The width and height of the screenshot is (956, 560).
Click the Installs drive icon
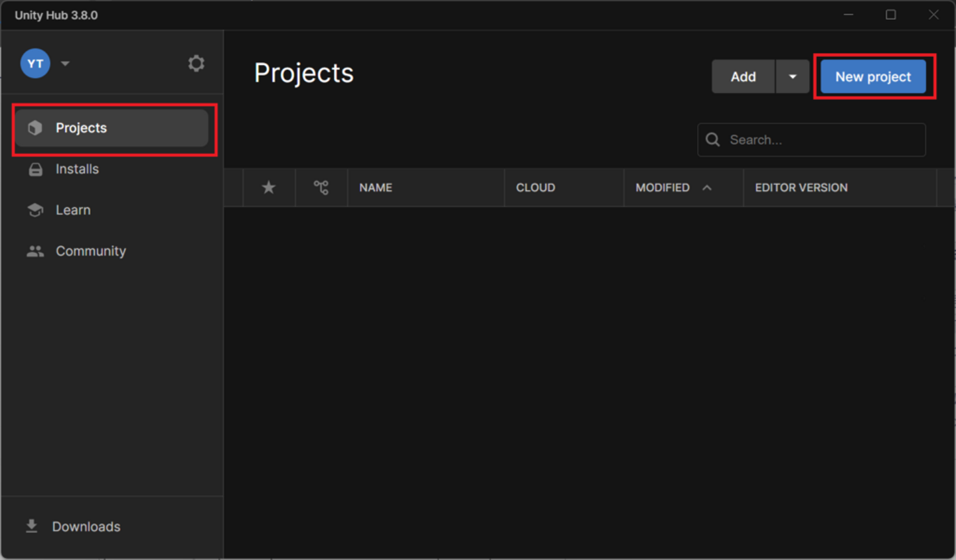pyautogui.click(x=35, y=170)
